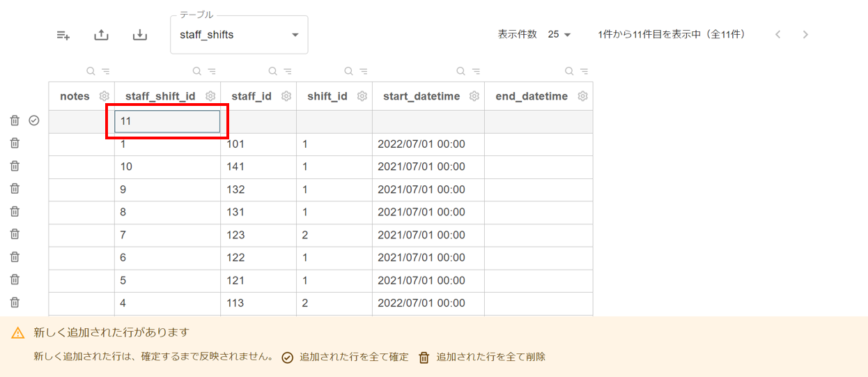Screen dimensions: 868x377
Task: Open staff_id column settings gear
Action: click(286, 96)
